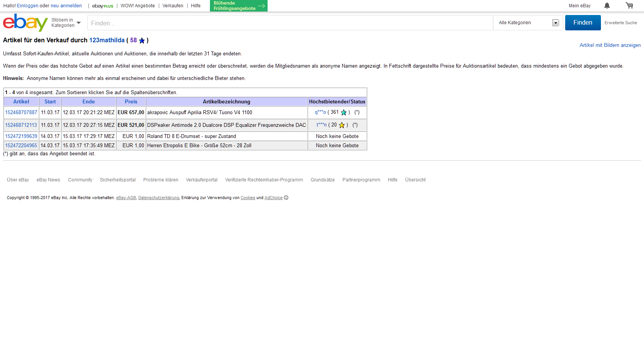Click the Höchstbietender/Status column header
644x349 pixels.
tap(337, 102)
